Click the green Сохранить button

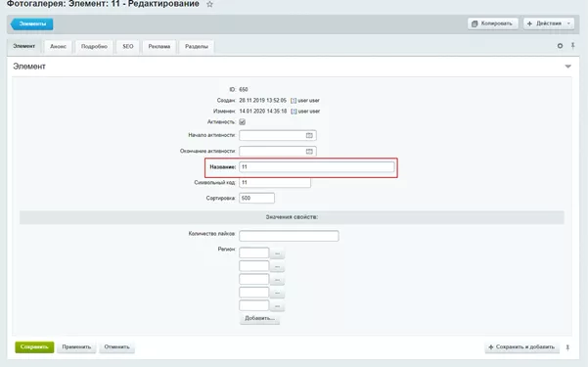tap(34, 347)
